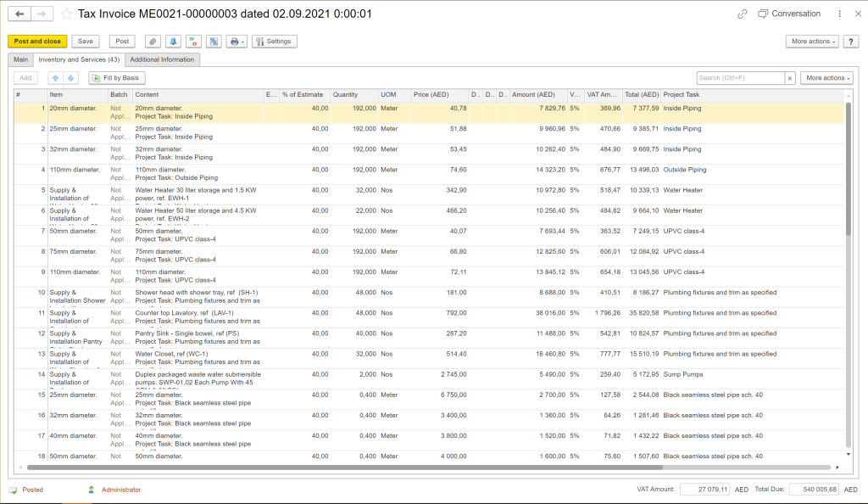868x504 pixels.
Task: Focus the Search (Ctrl+F) input field
Action: [741, 78]
